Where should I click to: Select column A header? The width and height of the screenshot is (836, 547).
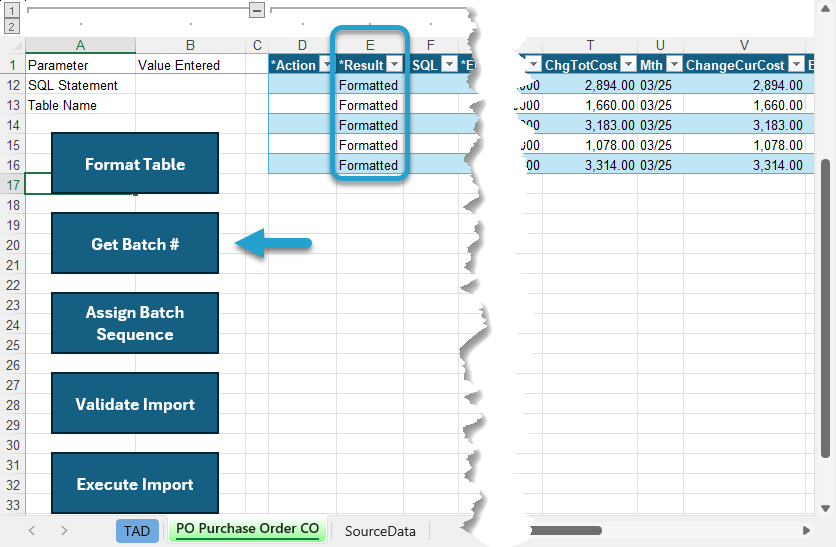pos(81,45)
